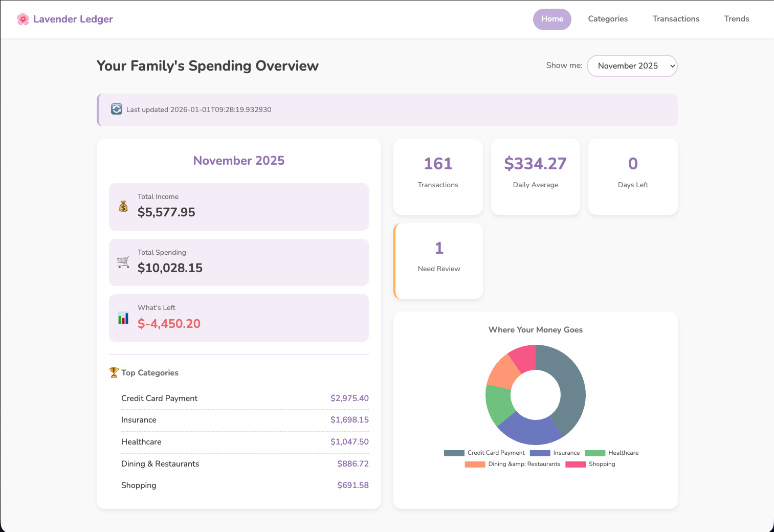This screenshot has width=774, height=532.
Task: Click the Total Spending value $10,028.15
Action: (170, 268)
